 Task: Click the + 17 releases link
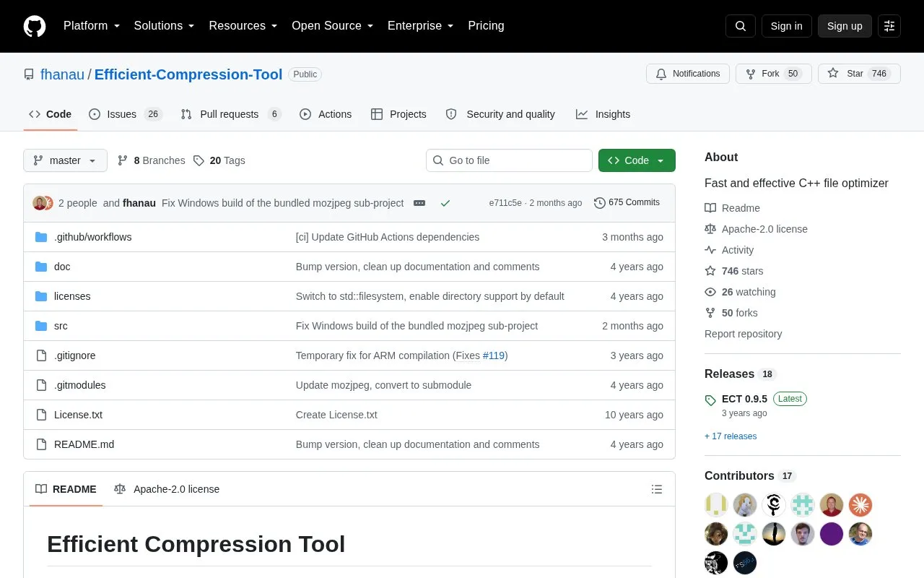731,436
